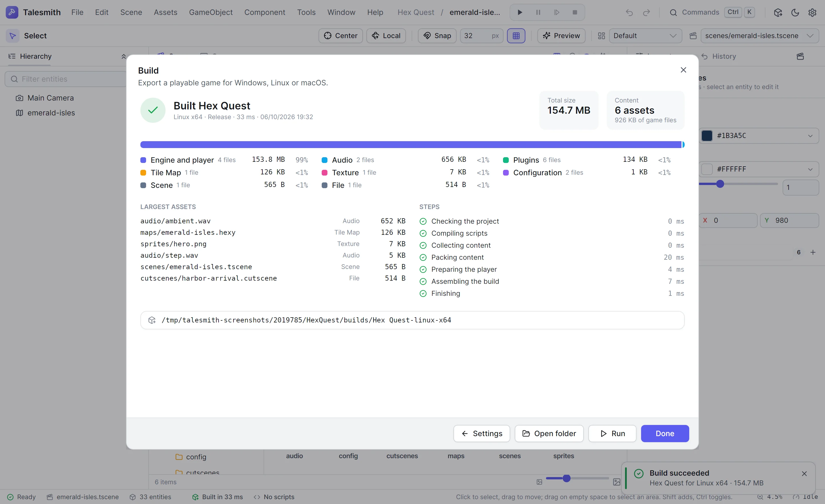Screen dimensions: 825x504
Task: Open the Default layout dropdown
Action: point(645,36)
